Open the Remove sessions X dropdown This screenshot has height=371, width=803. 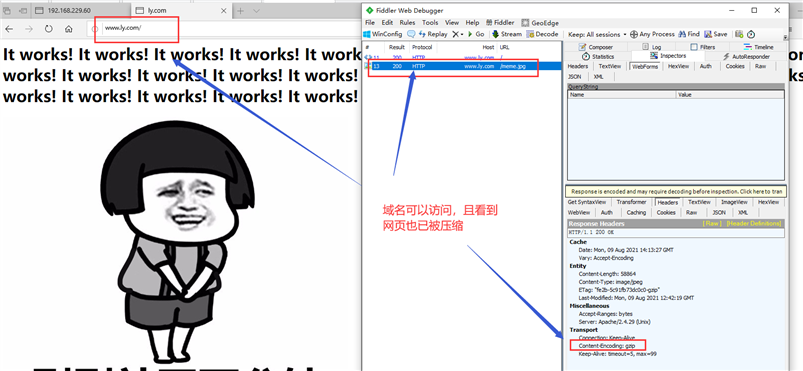457,34
